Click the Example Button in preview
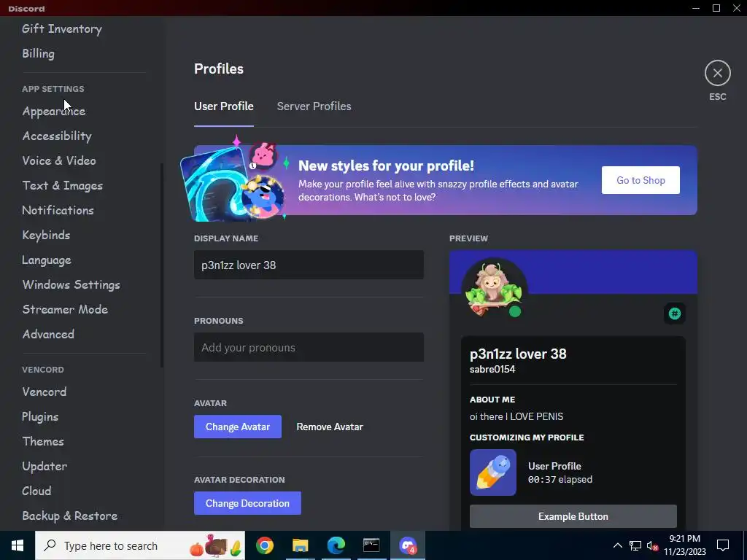 click(x=573, y=516)
